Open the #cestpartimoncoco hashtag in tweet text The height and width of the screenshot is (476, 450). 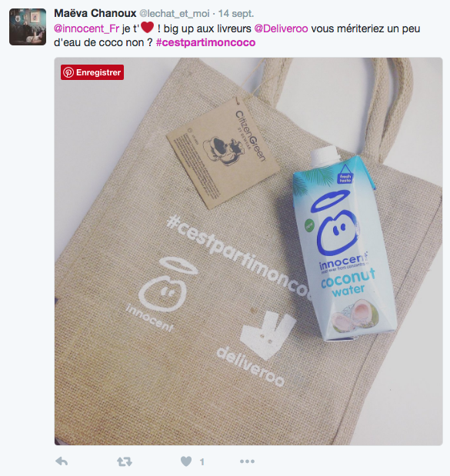[x=205, y=42]
